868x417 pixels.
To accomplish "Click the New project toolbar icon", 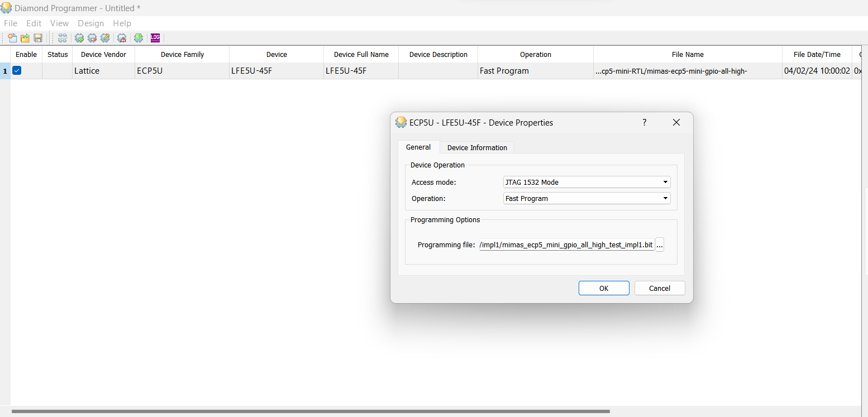I will point(12,38).
